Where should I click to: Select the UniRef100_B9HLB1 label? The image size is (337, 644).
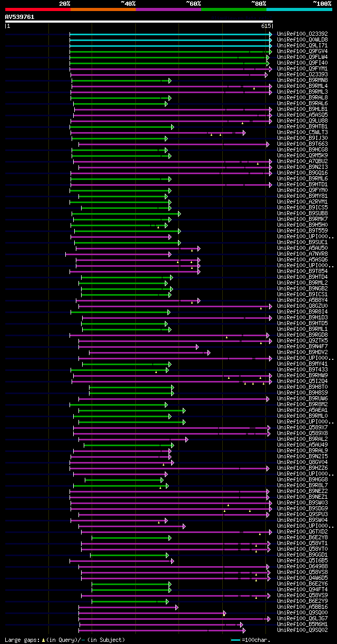coord(302,109)
